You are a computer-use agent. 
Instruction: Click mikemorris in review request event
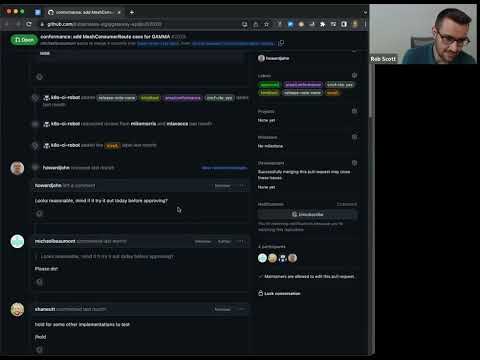pyautogui.click(x=143, y=124)
